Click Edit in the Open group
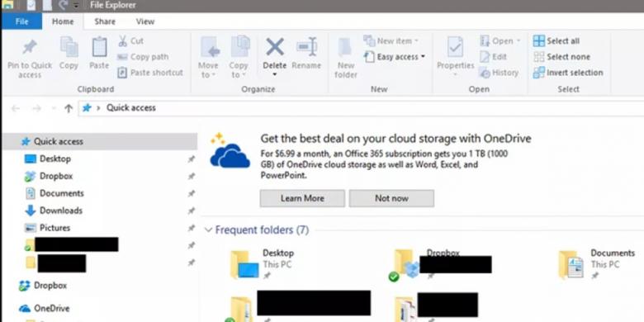This screenshot has height=322, width=644. [x=493, y=57]
